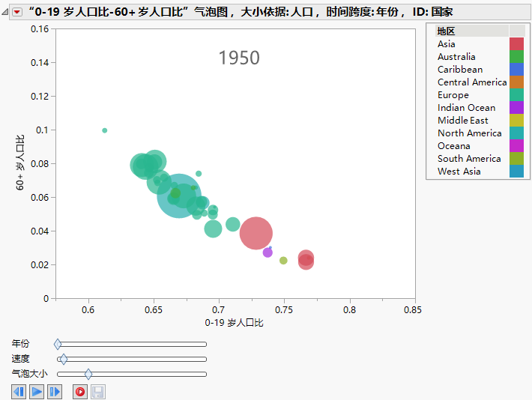Click the large teal North America bubble

tap(179, 196)
